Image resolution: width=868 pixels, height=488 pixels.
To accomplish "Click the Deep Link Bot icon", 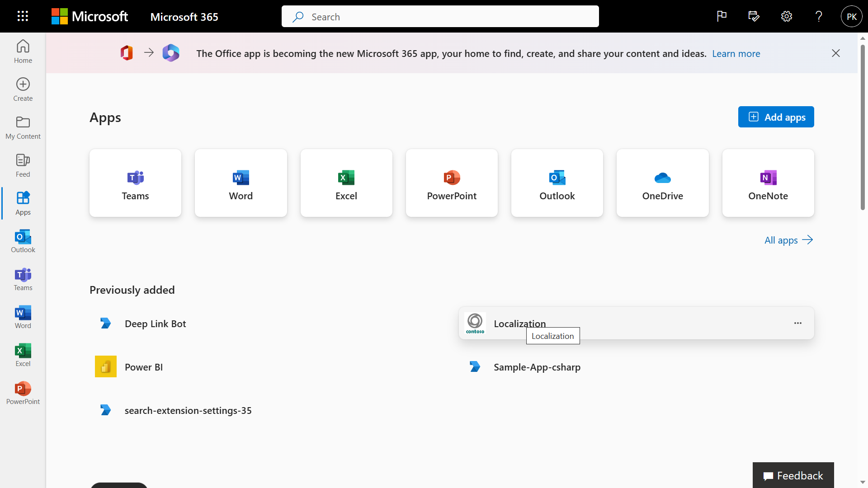I will 106,323.
